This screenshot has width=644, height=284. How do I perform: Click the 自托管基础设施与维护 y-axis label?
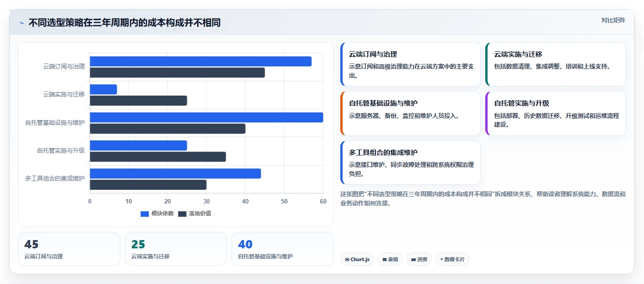click(x=55, y=123)
